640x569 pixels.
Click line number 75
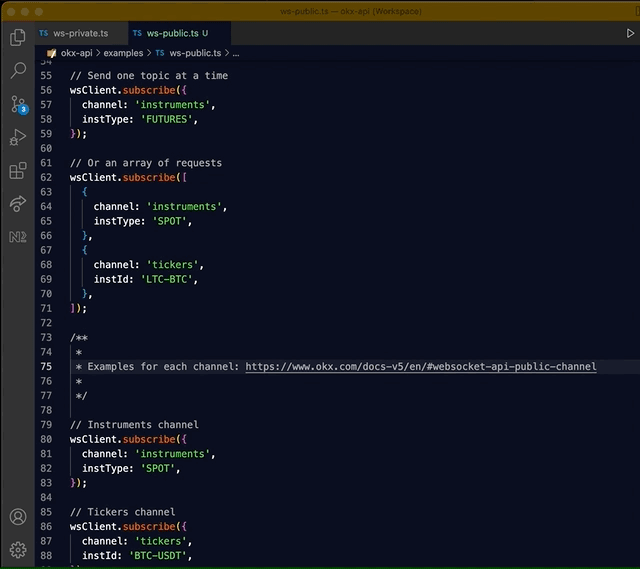click(46, 367)
